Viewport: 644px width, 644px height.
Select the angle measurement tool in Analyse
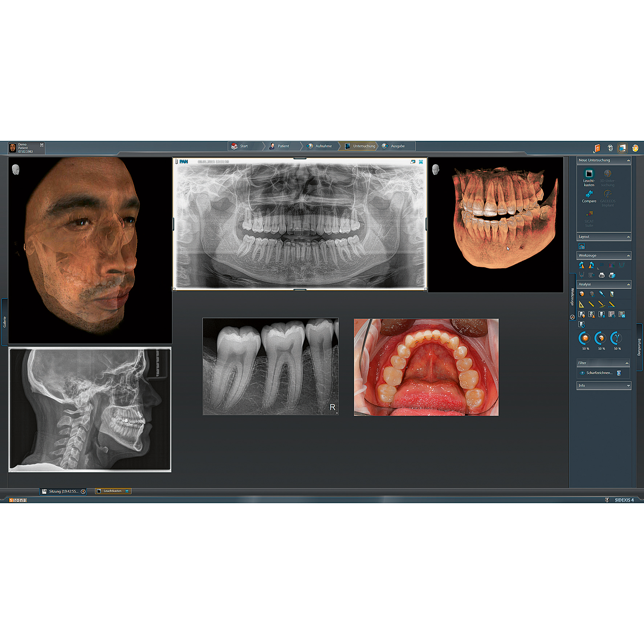[602, 305]
